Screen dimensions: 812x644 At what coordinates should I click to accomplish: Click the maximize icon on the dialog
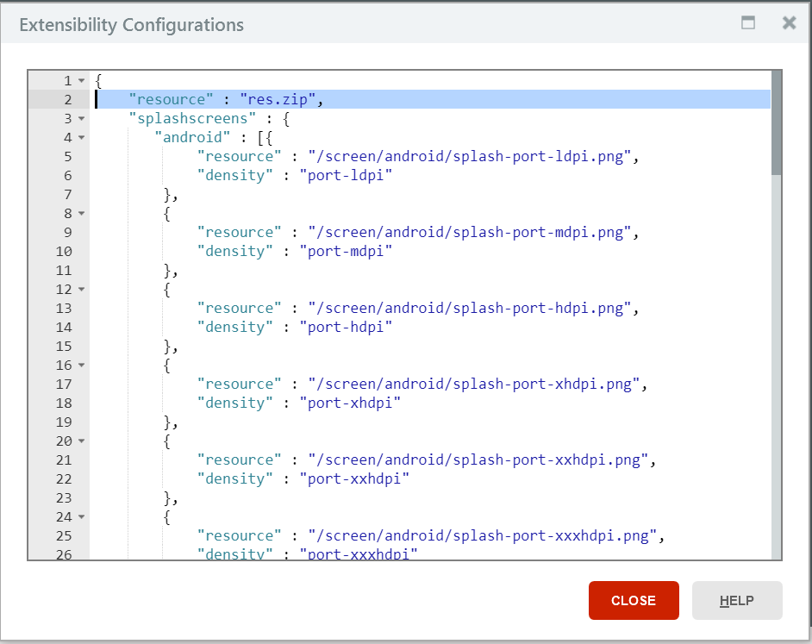coord(746,23)
